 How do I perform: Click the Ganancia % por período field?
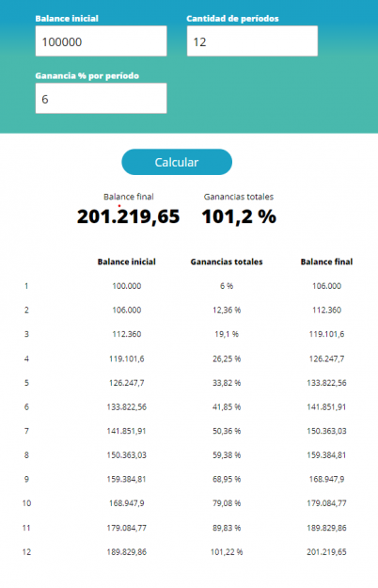(102, 98)
